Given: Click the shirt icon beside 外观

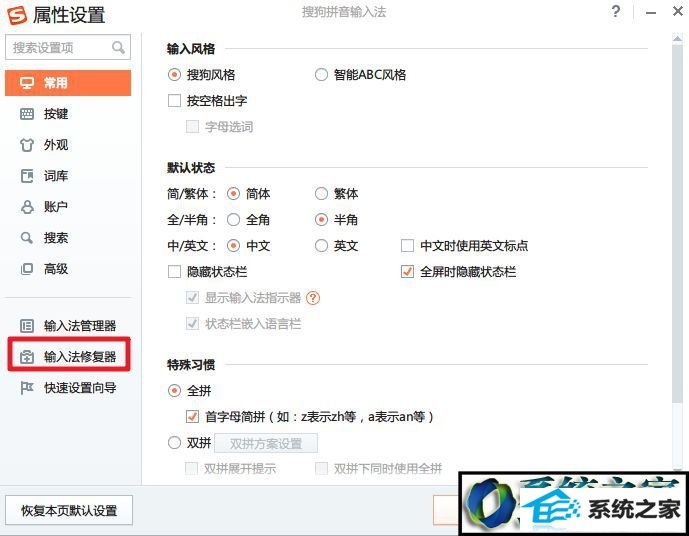Looking at the screenshot, I should pyautogui.click(x=27, y=145).
